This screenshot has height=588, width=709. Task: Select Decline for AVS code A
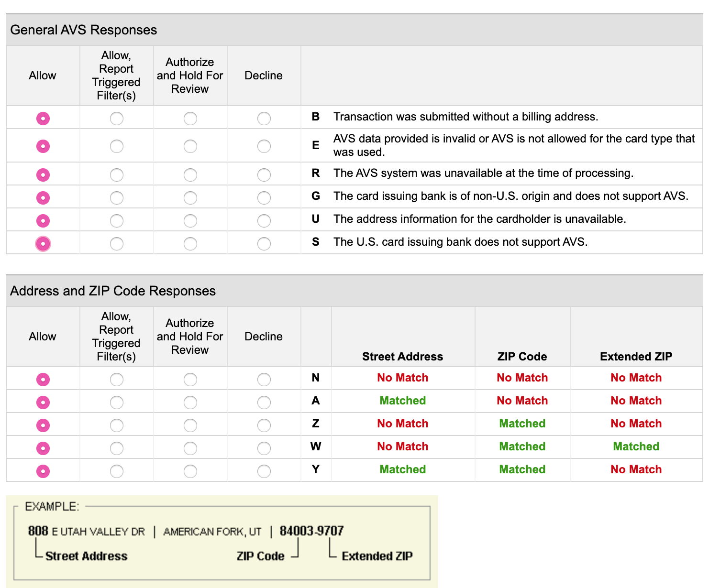(x=264, y=402)
